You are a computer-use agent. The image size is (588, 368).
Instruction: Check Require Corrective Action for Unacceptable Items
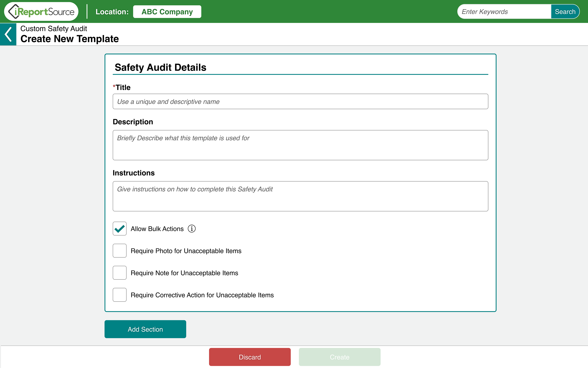click(120, 295)
